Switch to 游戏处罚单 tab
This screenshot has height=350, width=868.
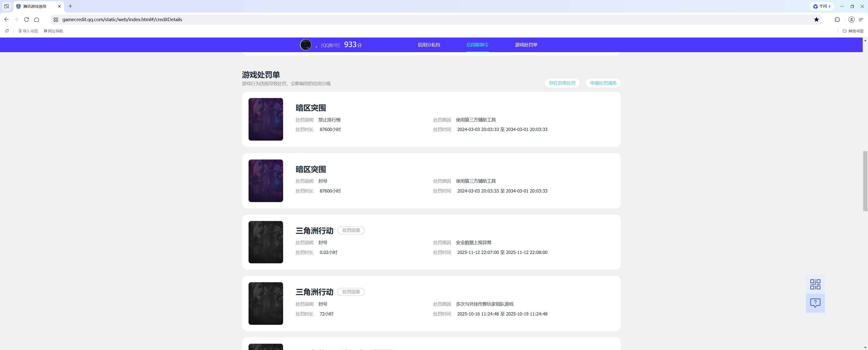pos(526,45)
